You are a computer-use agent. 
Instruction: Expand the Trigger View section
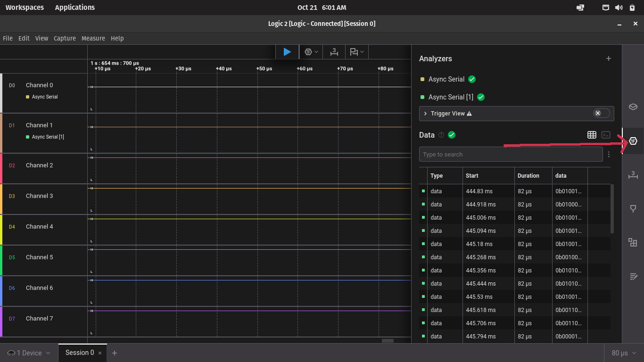(x=425, y=114)
